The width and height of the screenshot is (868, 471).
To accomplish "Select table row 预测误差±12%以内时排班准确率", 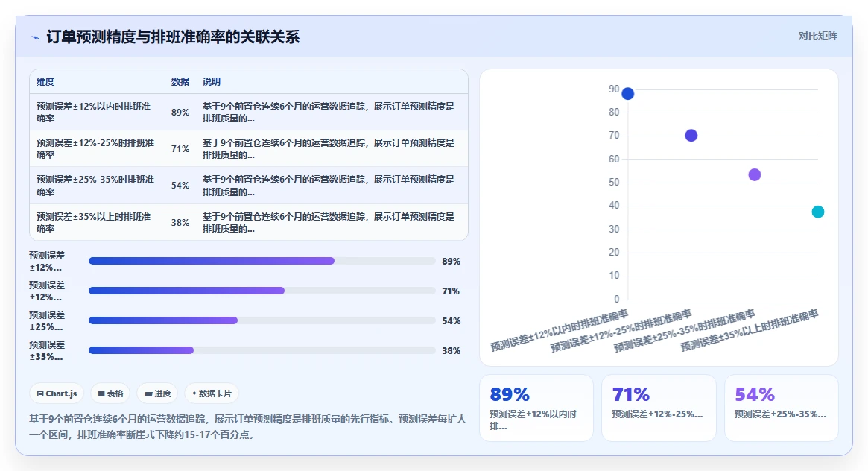I will tap(249, 112).
